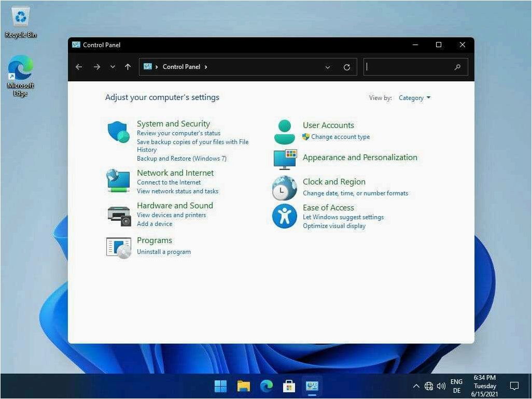Open the Ease of Access icon
Image resolution: width=532 pixels, height=399 pixels.
tap(284, 216)
